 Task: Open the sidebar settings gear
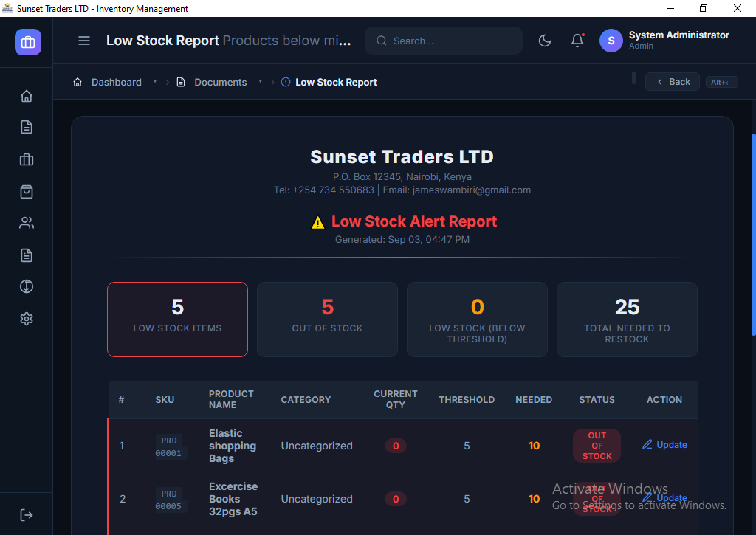pos(27,319)
